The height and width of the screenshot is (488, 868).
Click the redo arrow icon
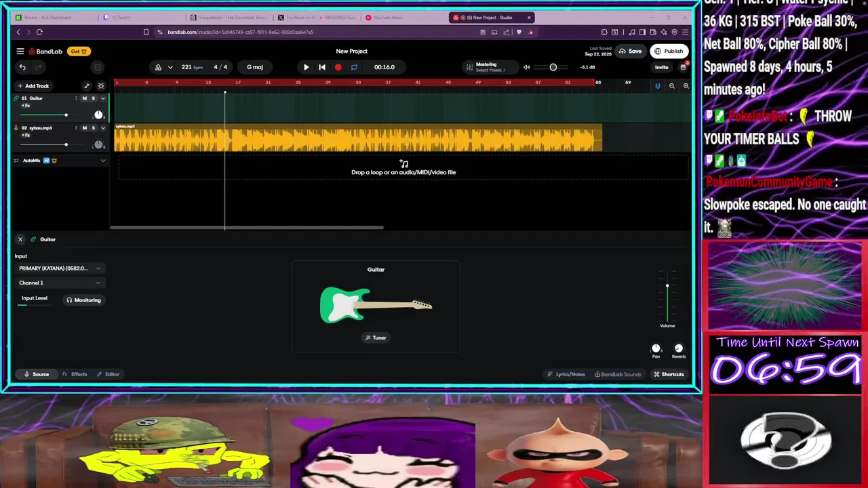(39, 67)
